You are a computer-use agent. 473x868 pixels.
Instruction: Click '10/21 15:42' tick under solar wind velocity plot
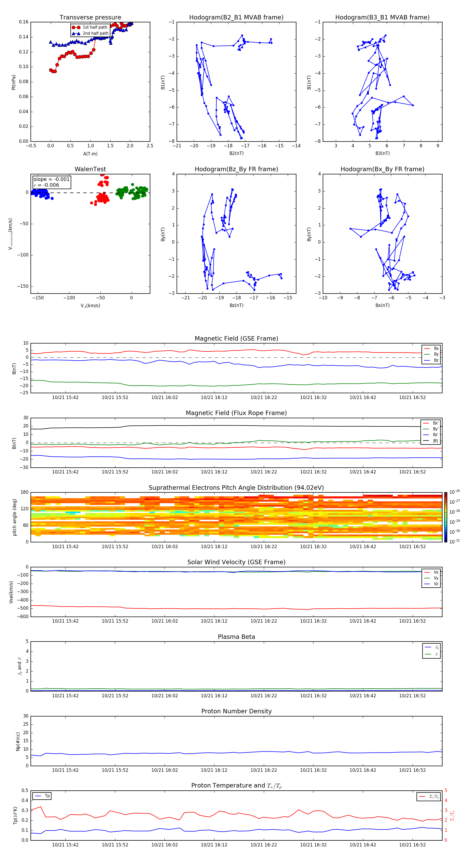pos(65,621)
